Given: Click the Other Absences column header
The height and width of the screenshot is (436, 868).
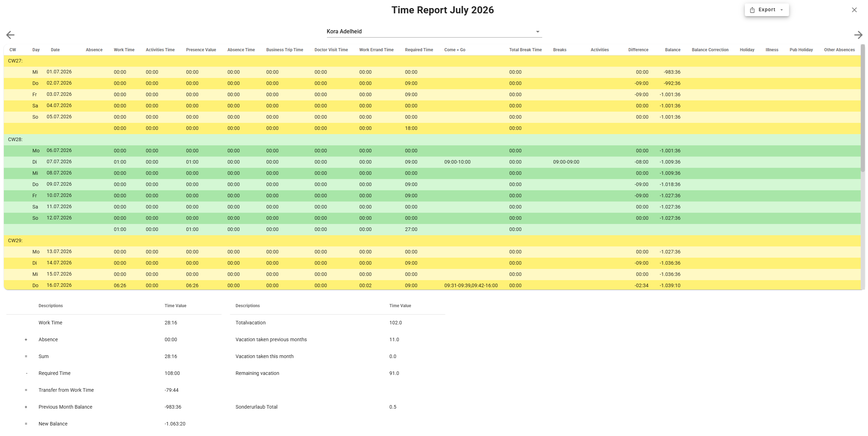Looking at the screenshot, I should [839, 50].
